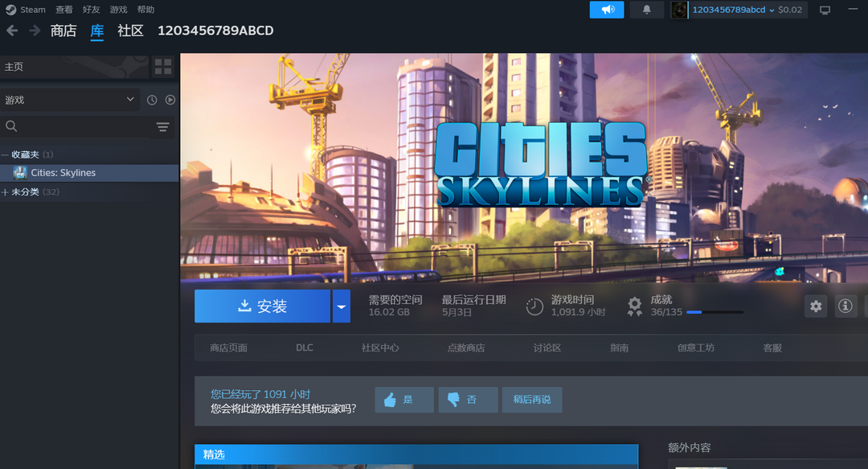
Task: Click the magnifier search icon
Action: (x=11, y=126)
